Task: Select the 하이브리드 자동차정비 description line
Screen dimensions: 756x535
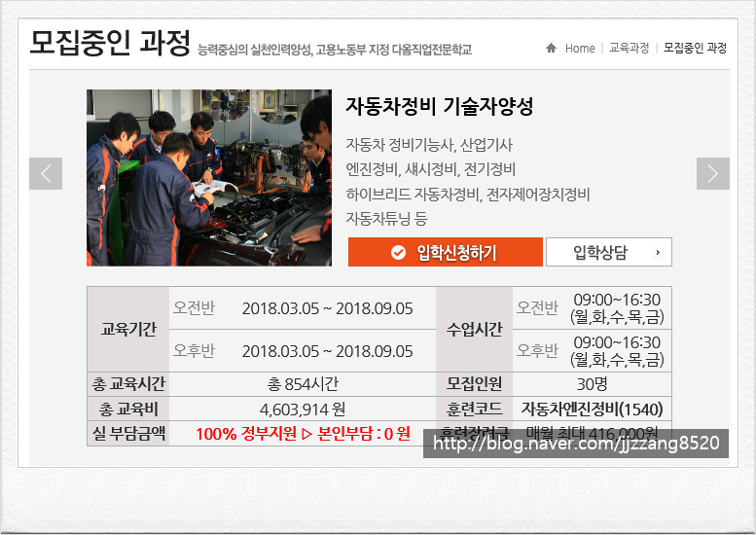Action: [x=468, y=195]
